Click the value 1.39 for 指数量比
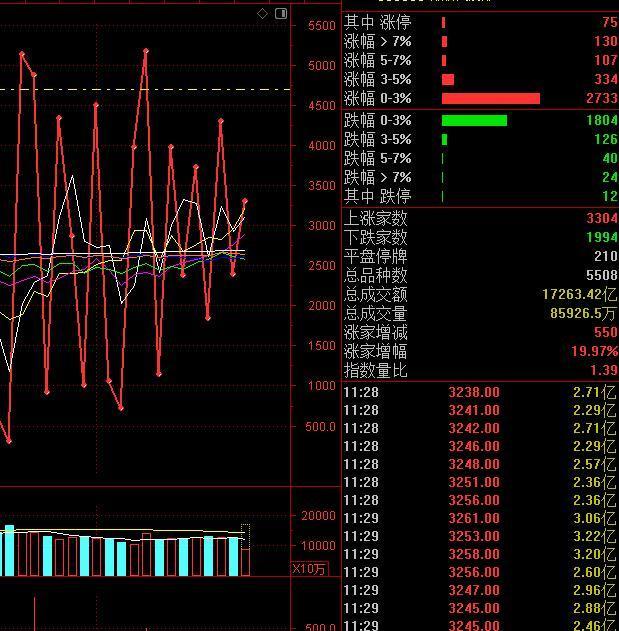619x631 pixels. click(x=604, y=370)
